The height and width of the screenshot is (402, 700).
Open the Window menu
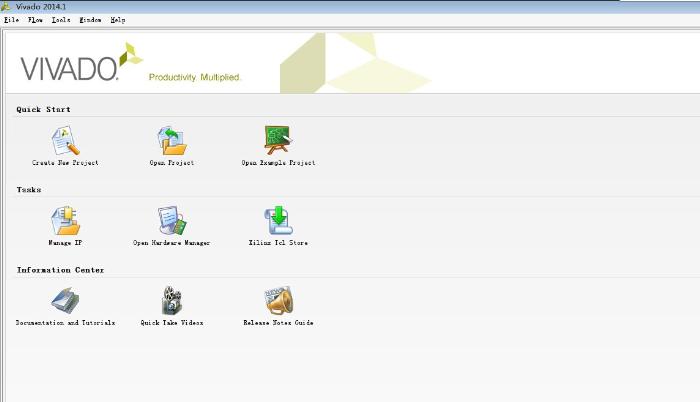(91, 20)
